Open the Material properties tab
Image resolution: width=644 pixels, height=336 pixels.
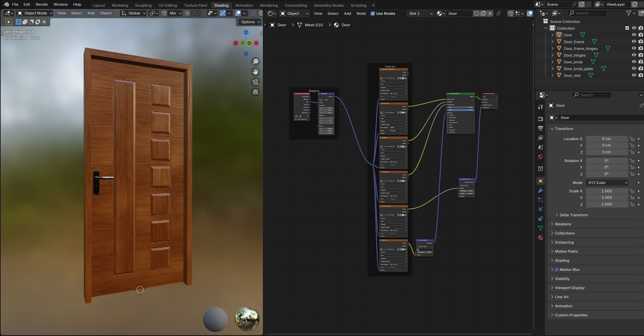point(541,238)
